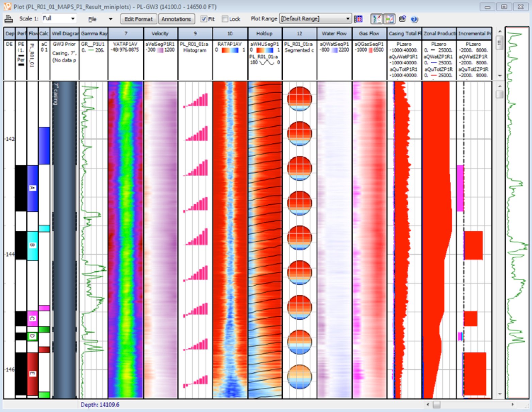Toggle Fit then observe plot resize
Image resolution: width=532 pixels, height=412 pixels.
(203, 19)
